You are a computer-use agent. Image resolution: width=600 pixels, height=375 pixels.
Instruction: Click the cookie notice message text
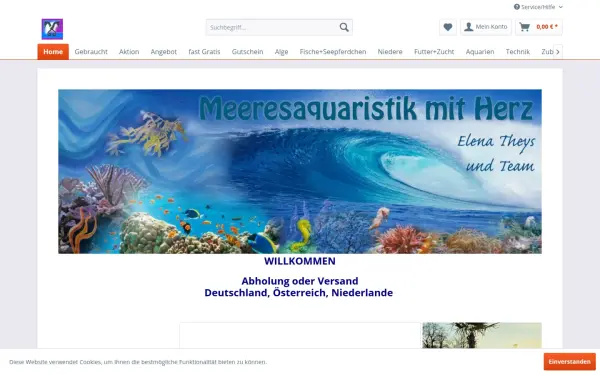[138, 362]
